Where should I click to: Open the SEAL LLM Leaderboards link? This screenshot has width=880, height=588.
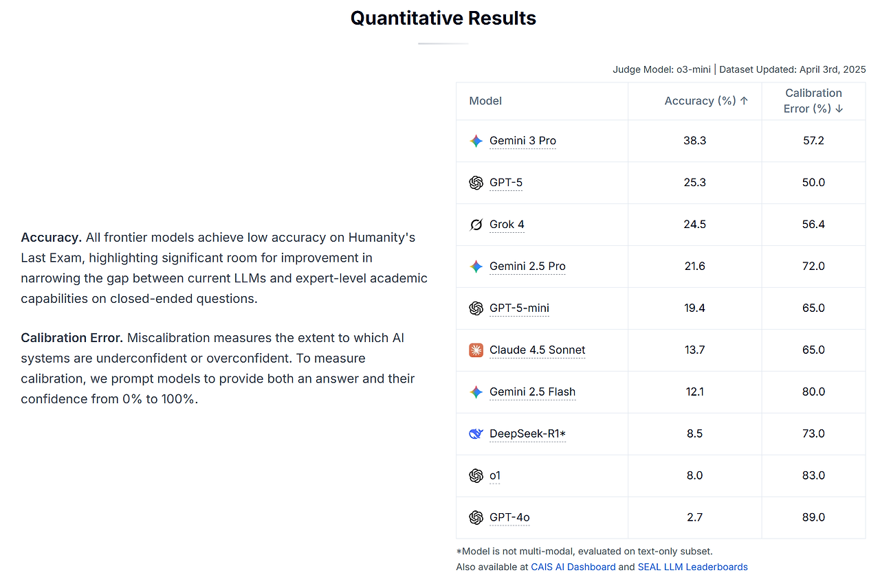click(692, 567)
